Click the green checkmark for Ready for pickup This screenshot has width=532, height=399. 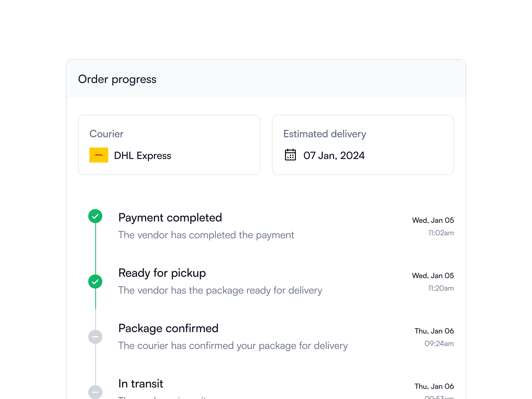coord(95,282)
